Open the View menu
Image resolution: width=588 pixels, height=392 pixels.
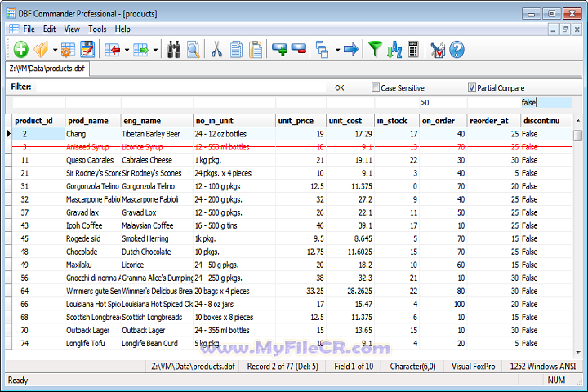pyautogui.click(x=72, y=29)
